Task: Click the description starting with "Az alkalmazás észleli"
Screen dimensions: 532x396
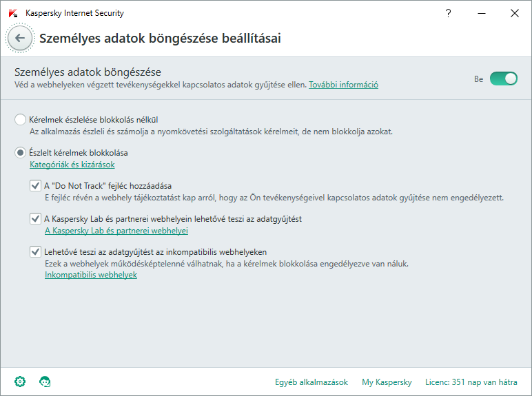Action: [x=211, y=132]
